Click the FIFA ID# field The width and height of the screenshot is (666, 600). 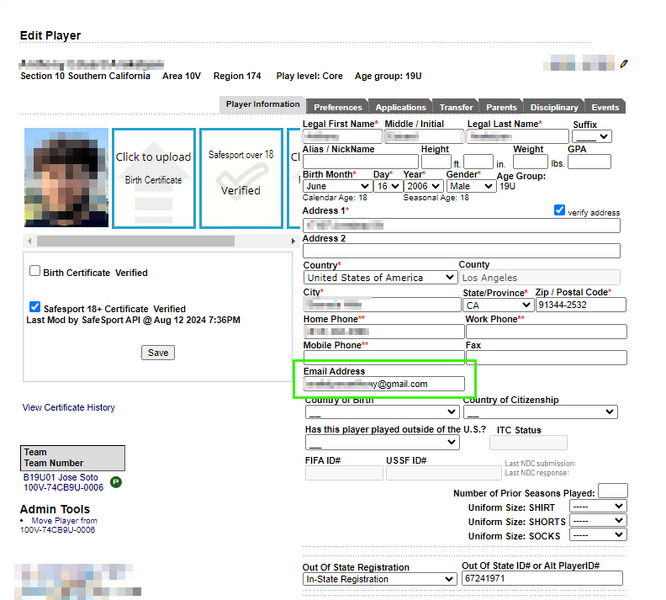click(344, 473)
